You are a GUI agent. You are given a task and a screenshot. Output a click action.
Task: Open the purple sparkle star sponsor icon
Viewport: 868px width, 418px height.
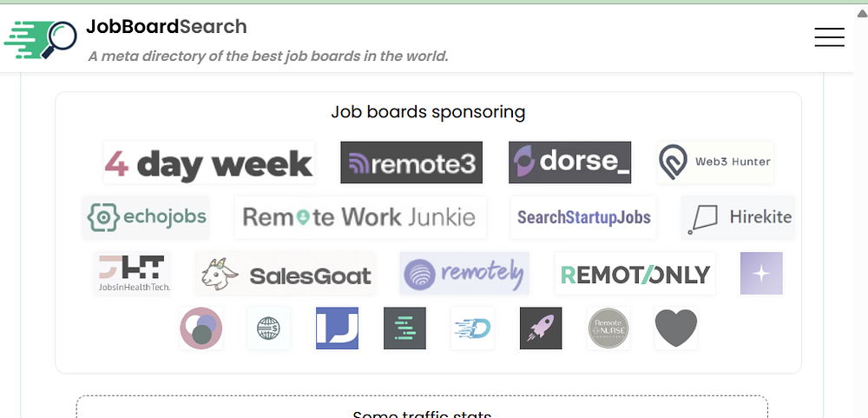pyautogui.click(x=762, y=273)
